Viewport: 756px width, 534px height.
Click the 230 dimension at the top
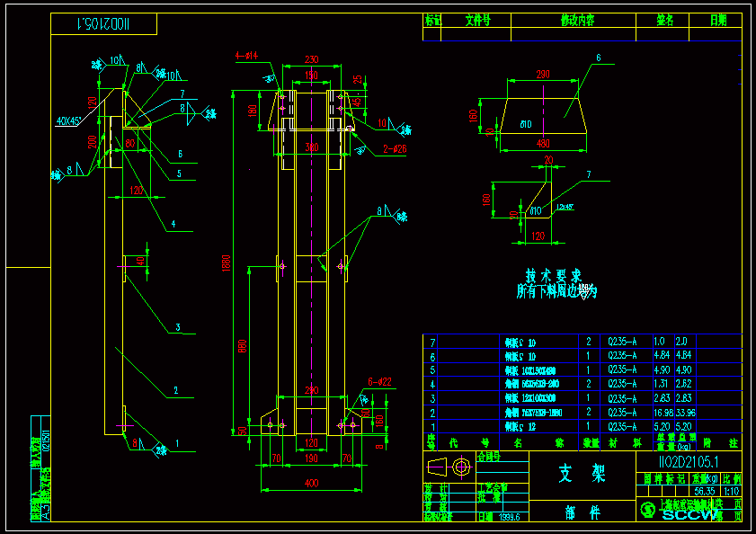pos(311,59)
